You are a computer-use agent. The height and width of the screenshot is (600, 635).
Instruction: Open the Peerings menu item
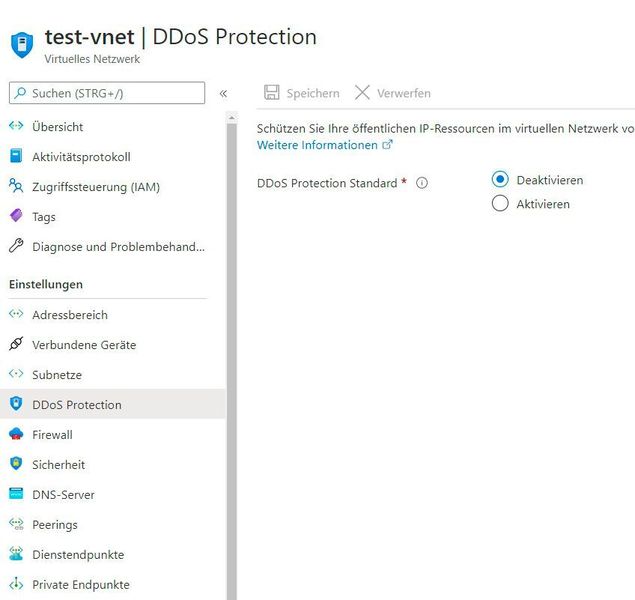pos(54,524)
